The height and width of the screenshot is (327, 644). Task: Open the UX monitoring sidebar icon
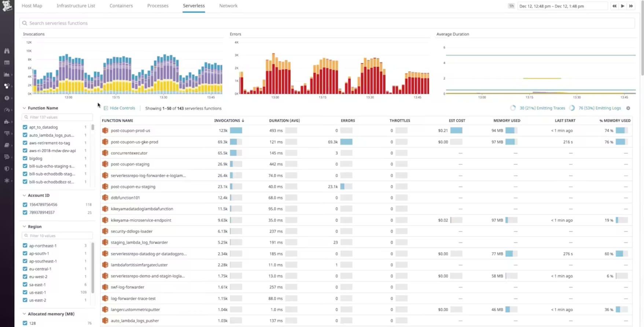click(7, 181)
